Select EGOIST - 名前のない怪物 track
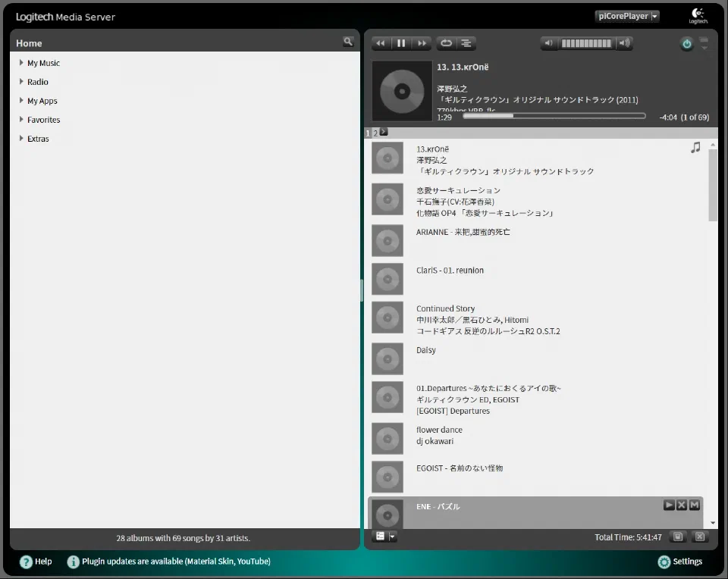The image size is (728, 579). (460, 468)
